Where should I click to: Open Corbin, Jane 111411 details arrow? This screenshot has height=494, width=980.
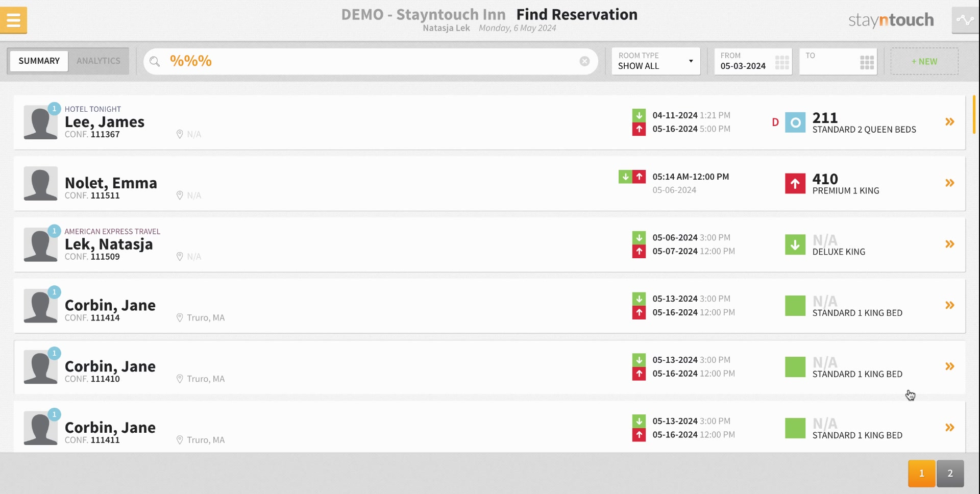(x=949, y=428)
